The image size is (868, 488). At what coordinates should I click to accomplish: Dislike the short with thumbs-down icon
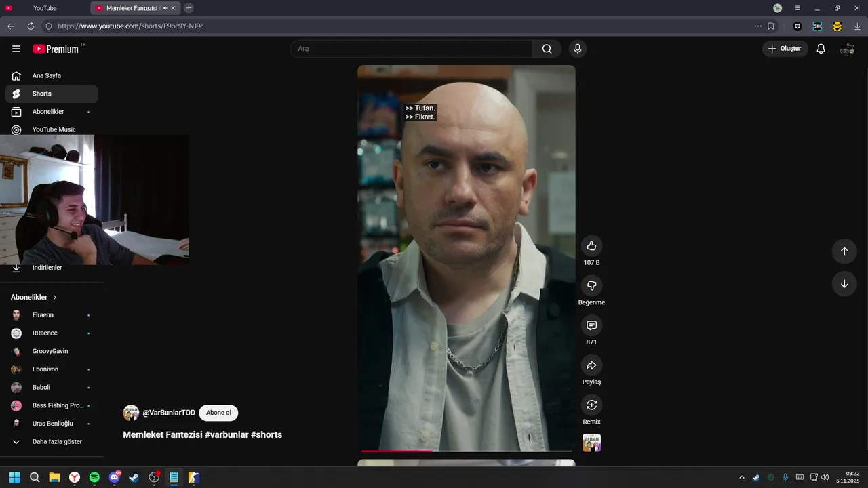coord(591,285)
